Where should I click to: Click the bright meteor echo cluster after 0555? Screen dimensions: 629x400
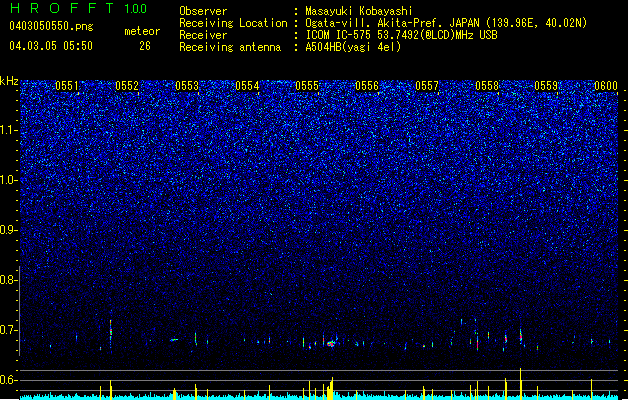pos(331,344)
